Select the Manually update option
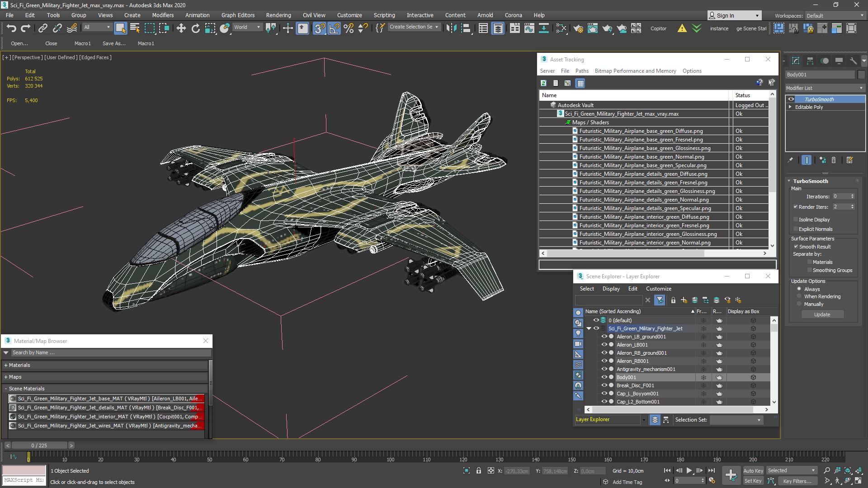Image resolution: width=868 pixels, height=488 pixels. 799,304
